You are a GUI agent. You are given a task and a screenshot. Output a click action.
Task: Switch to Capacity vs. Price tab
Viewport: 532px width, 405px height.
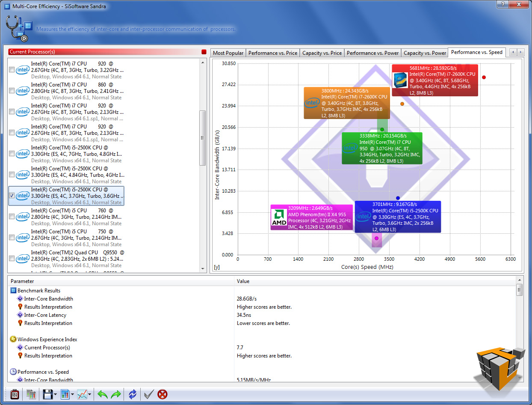[322, 53]
